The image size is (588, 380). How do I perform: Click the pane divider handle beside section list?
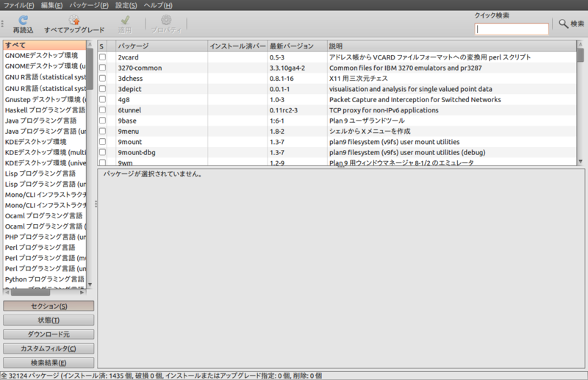96,204
